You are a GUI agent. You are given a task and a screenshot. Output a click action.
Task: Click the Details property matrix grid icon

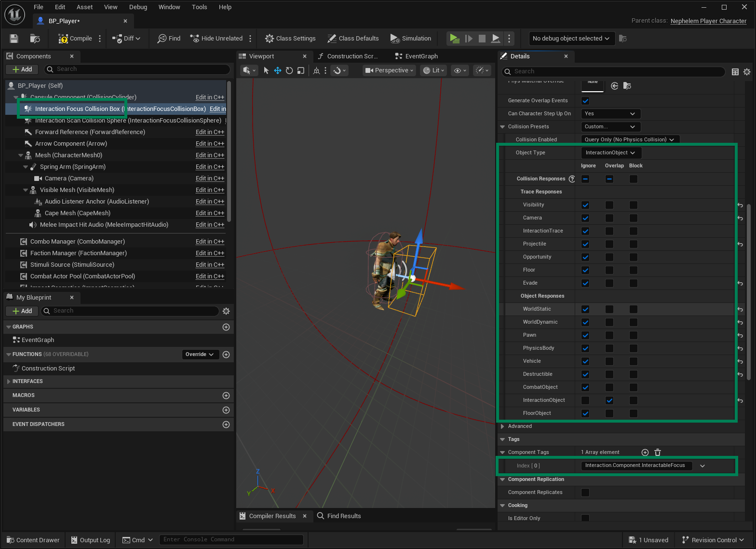[735, 72]
